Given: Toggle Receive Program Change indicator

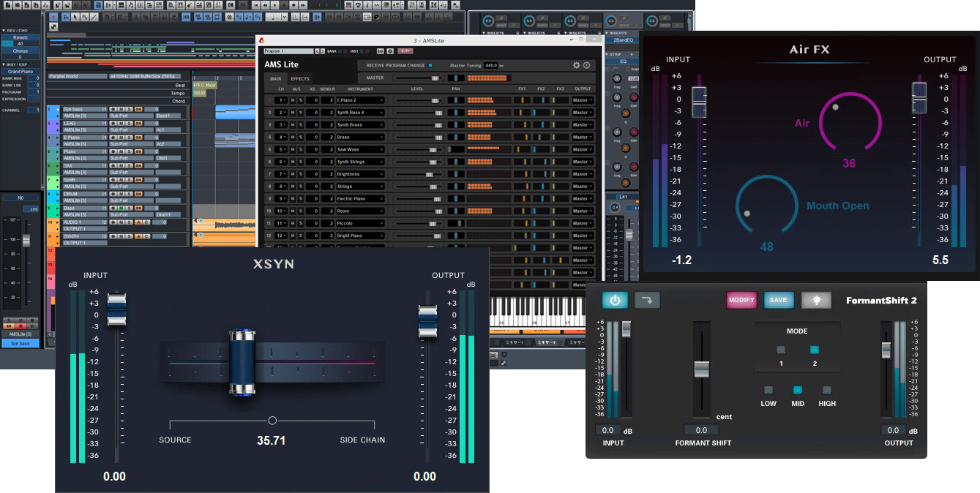Looking at the screenshot, I should [x=430, y=65].
